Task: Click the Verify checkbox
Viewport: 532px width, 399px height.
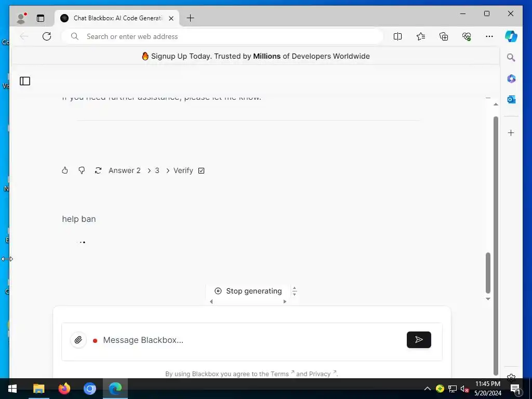Action: (x=201, y=170)
